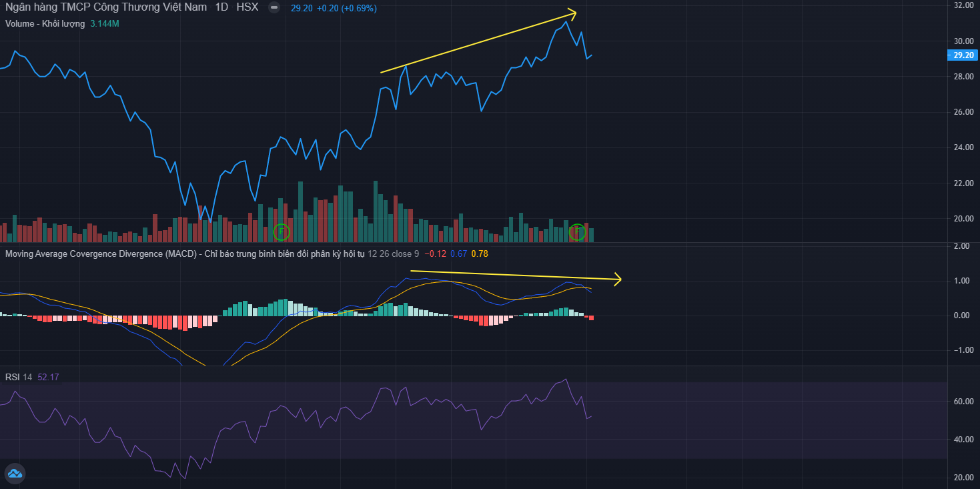Viewport: 980px width, 489px height.
Task: Click the TradingView logo in the corner
Action: click(15, 474)
